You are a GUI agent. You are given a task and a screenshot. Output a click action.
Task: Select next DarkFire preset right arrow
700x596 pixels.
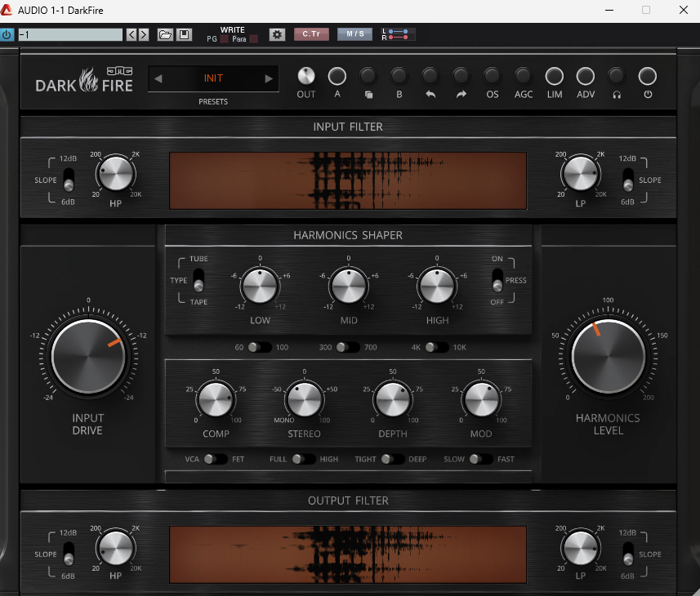point(268,78)
